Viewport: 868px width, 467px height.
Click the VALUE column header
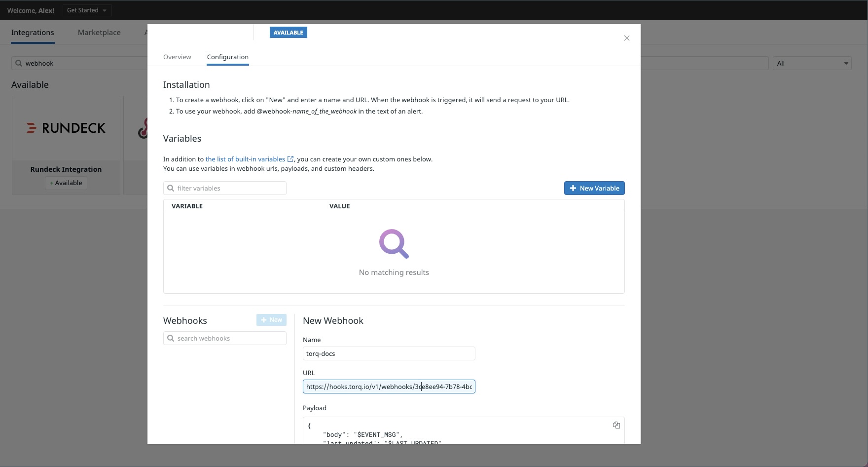[x=340, y=206]
